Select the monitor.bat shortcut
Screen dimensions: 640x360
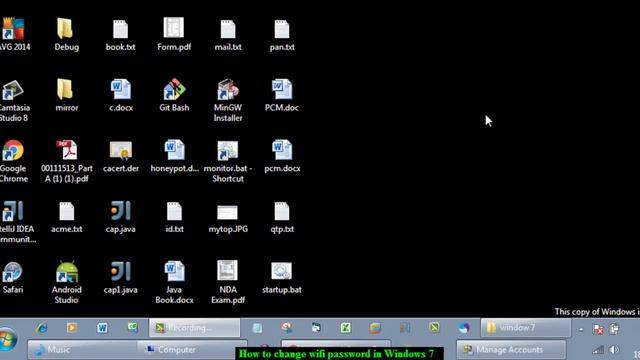228,161
